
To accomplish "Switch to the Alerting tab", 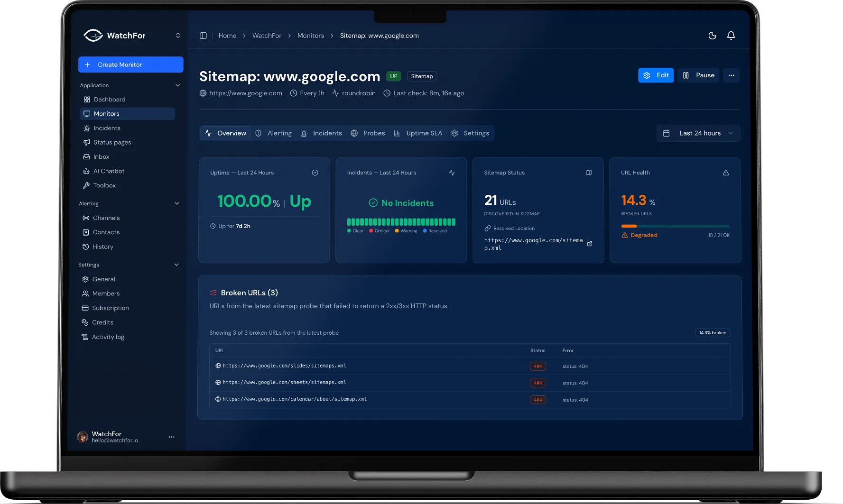I will point(274,133).
